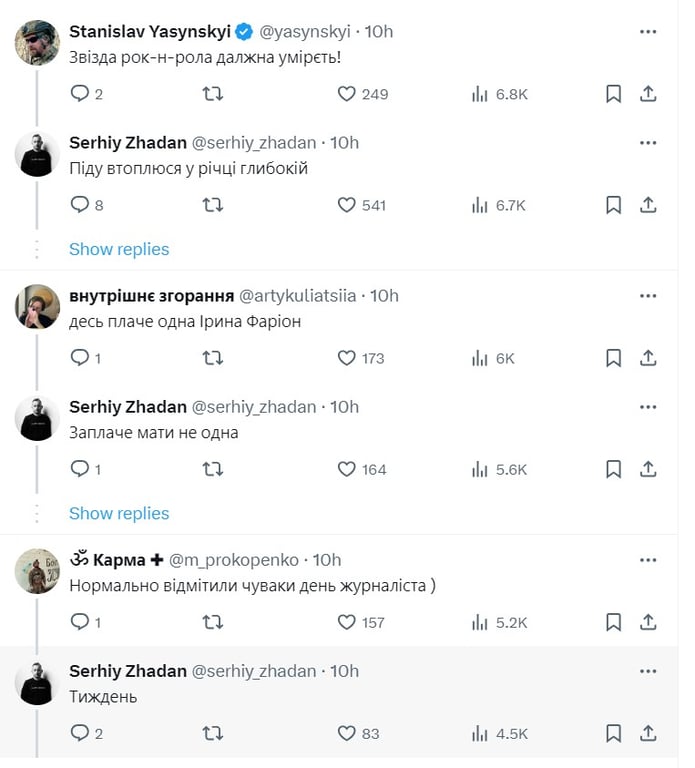The height and width of the screenshot is (768, 695).
Task: Like Zhadan's 'Тиждень' reply with 83 likes
Action: coord(347,733)
